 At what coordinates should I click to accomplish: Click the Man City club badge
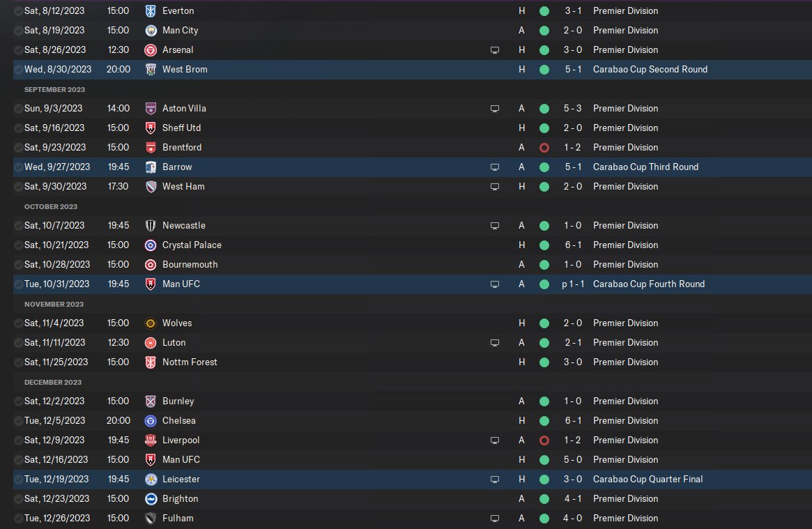coord(151,31)
